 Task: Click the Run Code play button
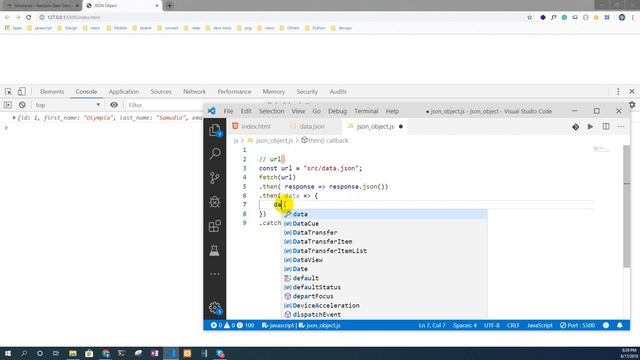pyautogui.click(x=590, y=127)
